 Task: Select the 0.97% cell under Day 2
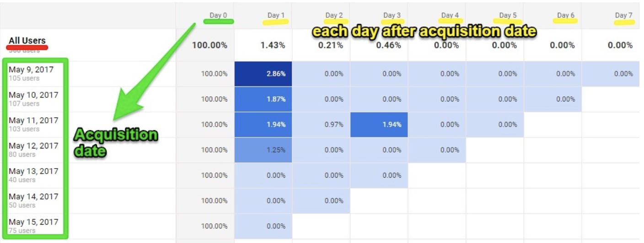pyautogui.click(x=321, y=125)
